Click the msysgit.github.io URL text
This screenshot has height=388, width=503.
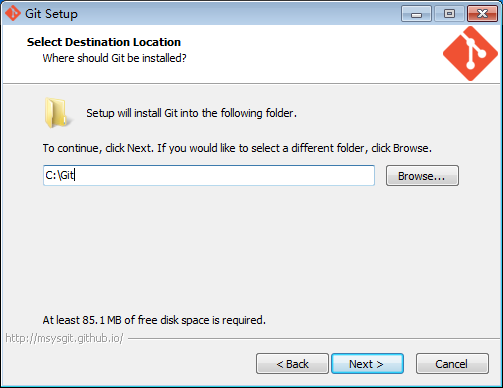(x=64, y=338)
